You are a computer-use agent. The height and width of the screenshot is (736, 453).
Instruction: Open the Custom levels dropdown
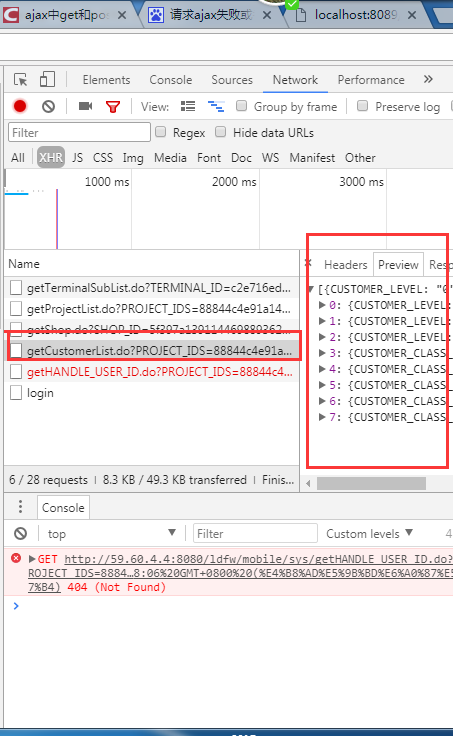(369, 534)
